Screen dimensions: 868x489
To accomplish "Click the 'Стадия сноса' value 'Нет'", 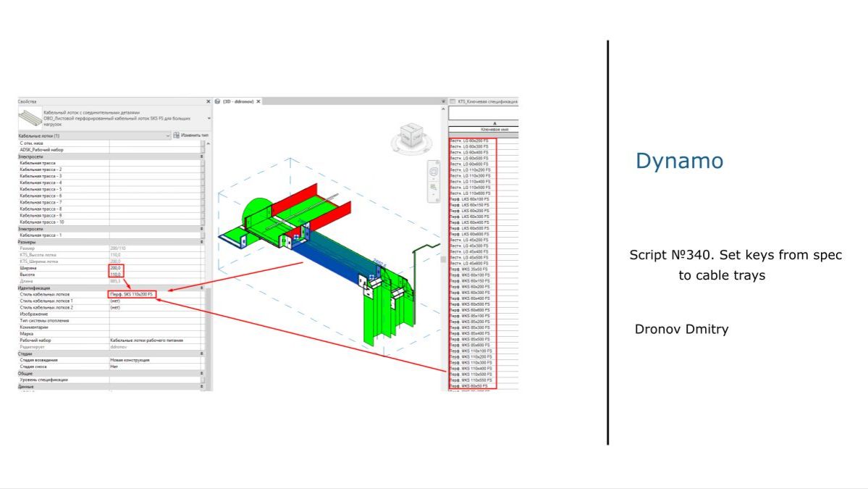I will 156,367.
